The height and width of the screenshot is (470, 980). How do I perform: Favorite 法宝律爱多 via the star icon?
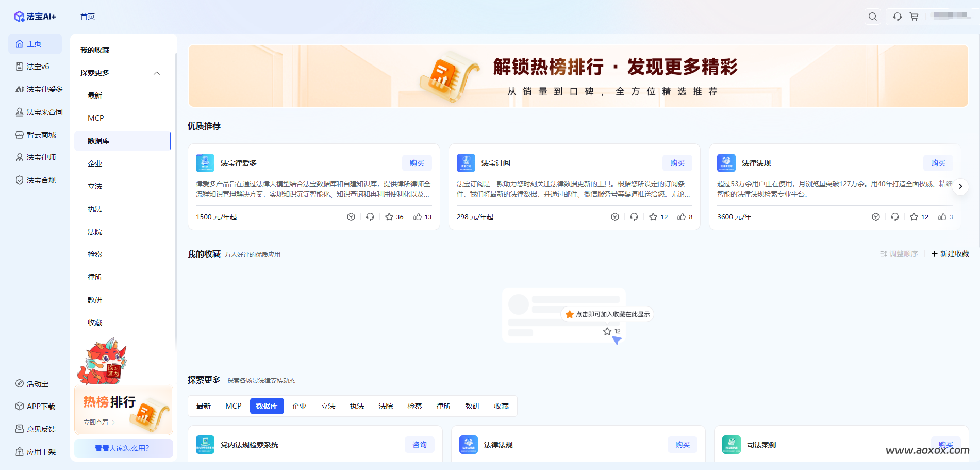point(389,217)
